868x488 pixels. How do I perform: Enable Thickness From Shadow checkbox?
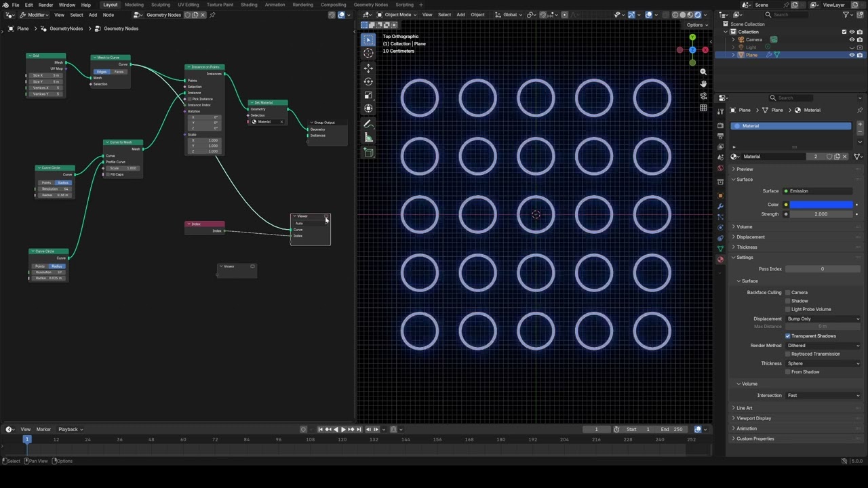[x=788, y=372]
